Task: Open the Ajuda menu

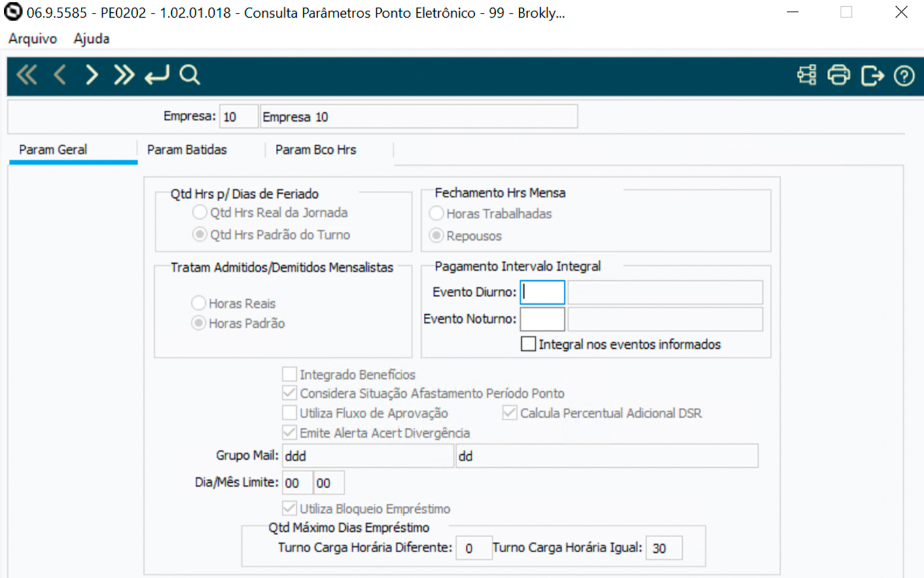Action: click(92, 39)
